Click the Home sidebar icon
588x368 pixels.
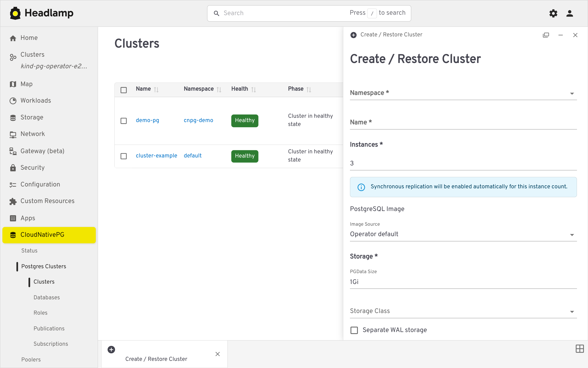pyautogui.click(x=13, y=38)
